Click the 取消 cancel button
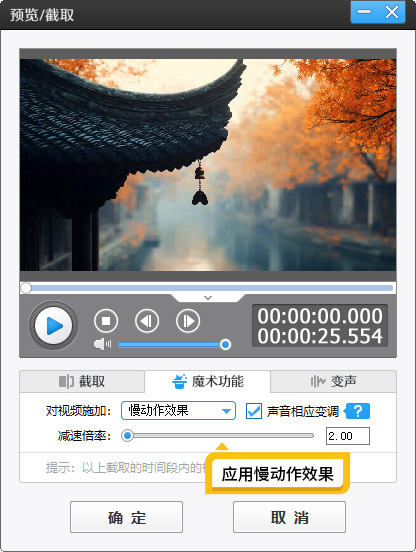This screenshot has width=416, height=552. [x=289, y=517]
